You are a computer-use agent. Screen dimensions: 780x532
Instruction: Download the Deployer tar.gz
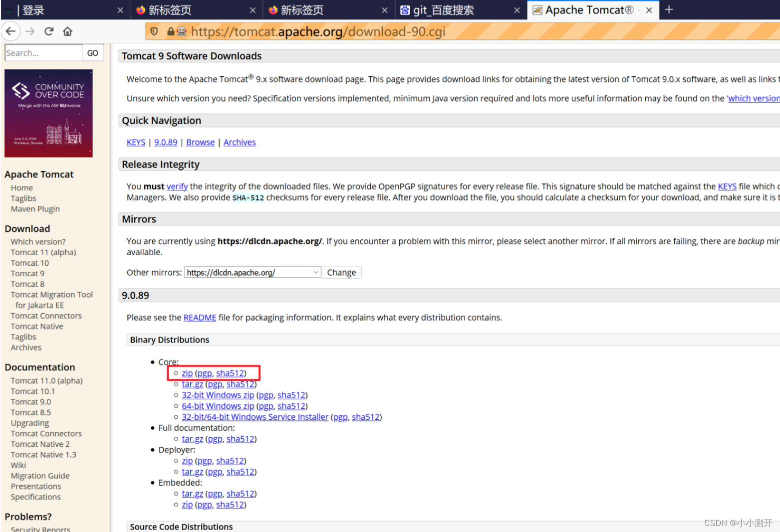coord(192,472)
